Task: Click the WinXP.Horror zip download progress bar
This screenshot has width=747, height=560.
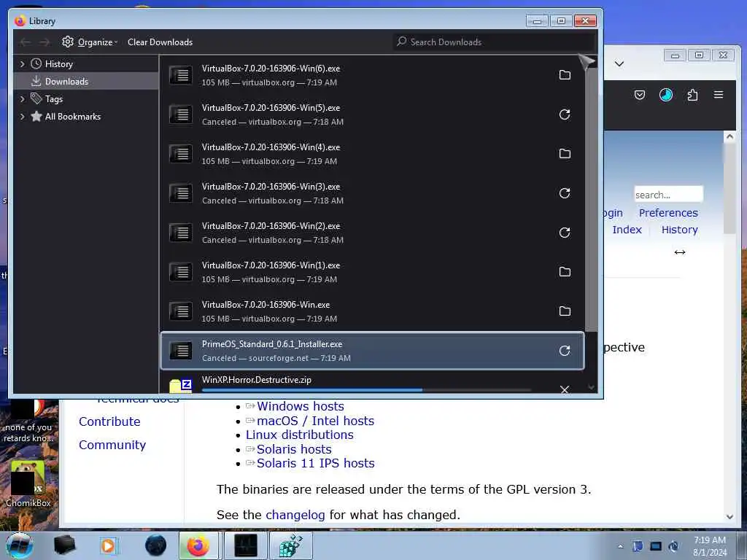Action: 366,390
